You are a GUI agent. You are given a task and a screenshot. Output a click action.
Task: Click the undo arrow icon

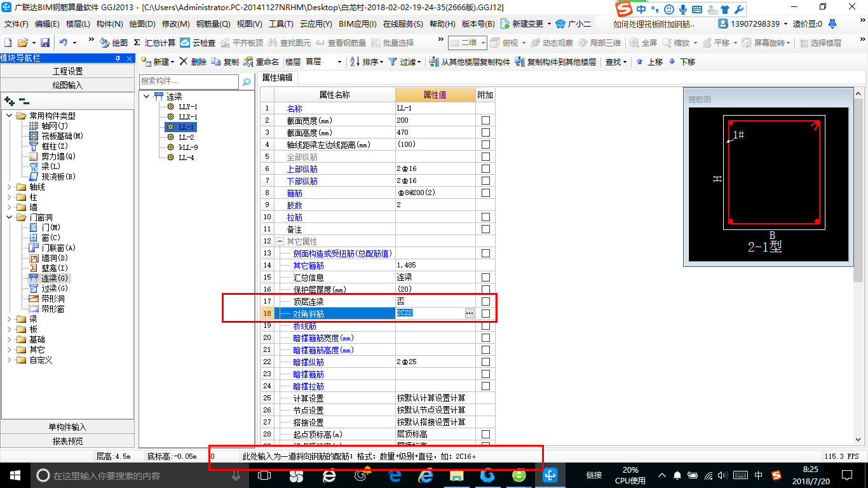click(64, 43)
